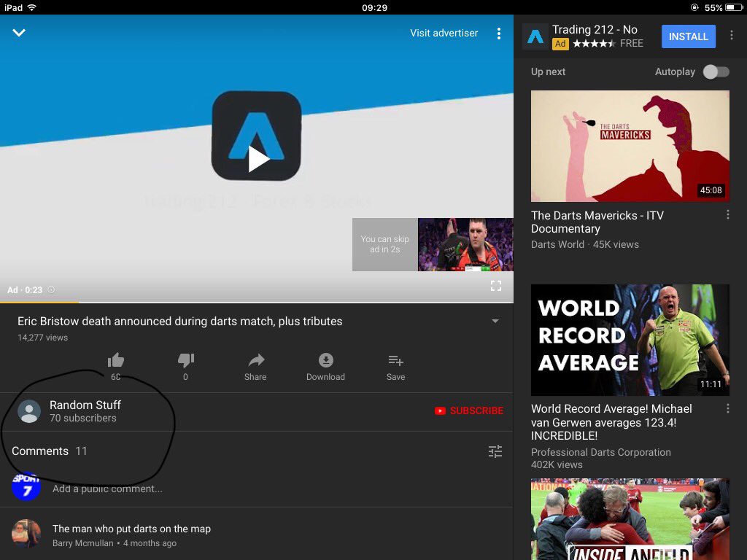The height and width of the screenshot is (560, 747).
Task: Click the comment 'The man who put darts on the map'
Action: [x=131, y=529]
